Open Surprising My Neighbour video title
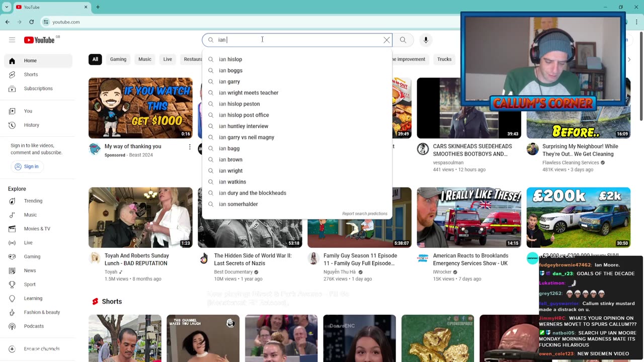 click(x=580, y=150)
